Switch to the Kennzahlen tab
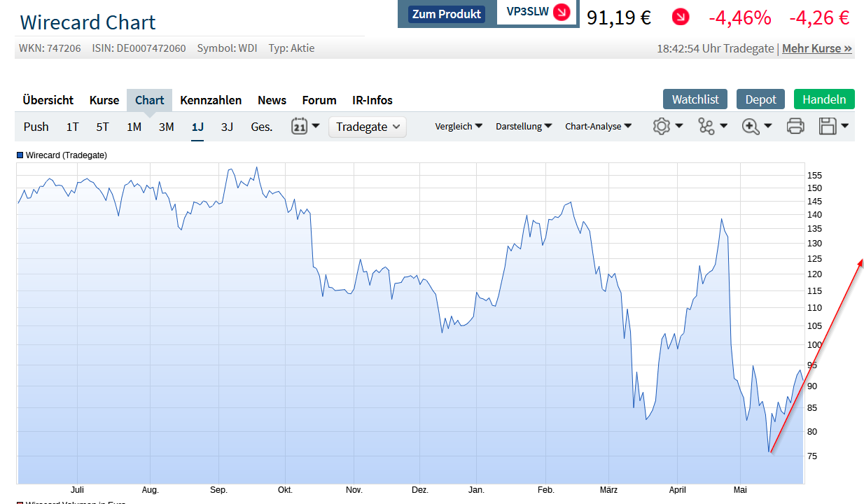The width and height of the screenshot is (864, 504). (x=211, y=100)
